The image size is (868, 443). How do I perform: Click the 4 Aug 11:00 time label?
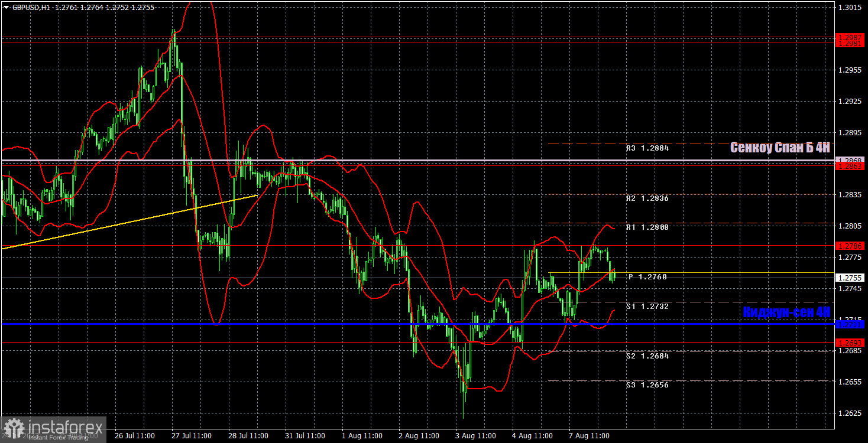533,436
